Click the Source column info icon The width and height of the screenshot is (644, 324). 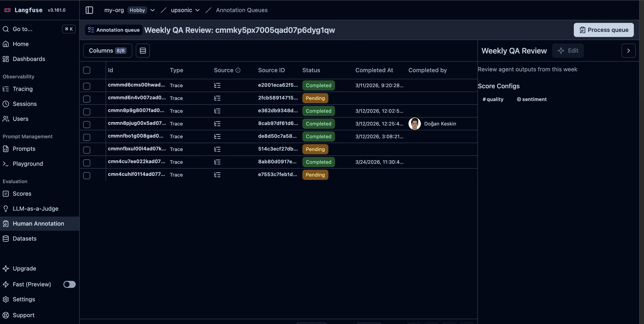[238, 70]
